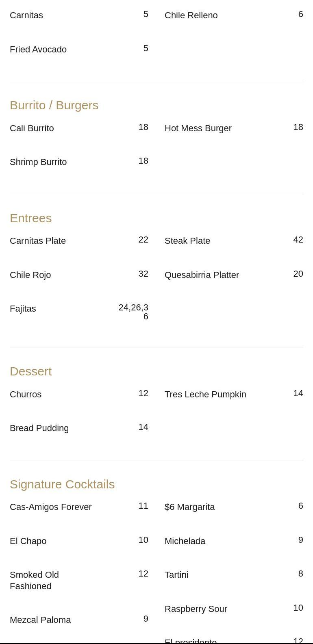Choose the Churros dessert
Image resolution: width=313 pixels, height=644 pixels.
(x=26, y=395)
